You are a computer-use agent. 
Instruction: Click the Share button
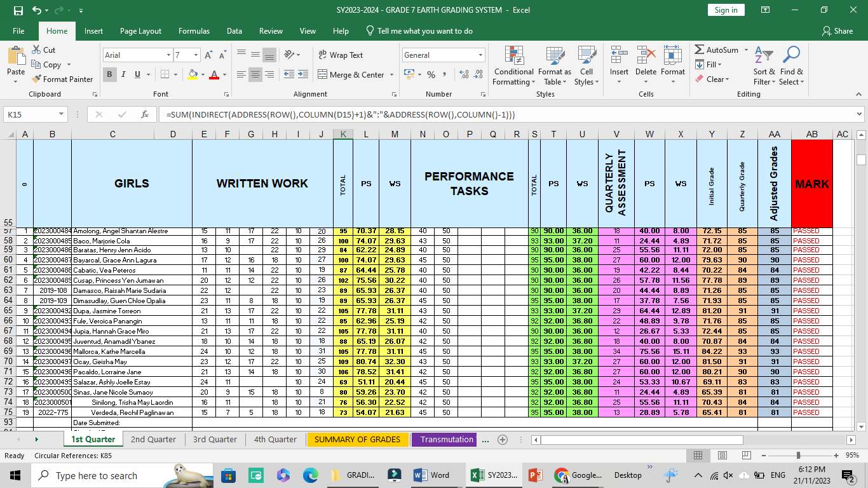click(x=837, y=31)
